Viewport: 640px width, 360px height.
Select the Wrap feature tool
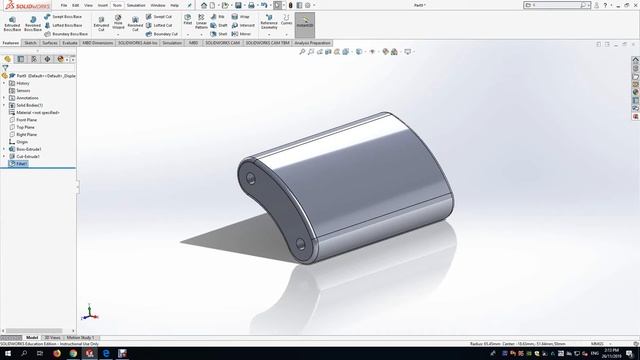click(x=240, y=17)
